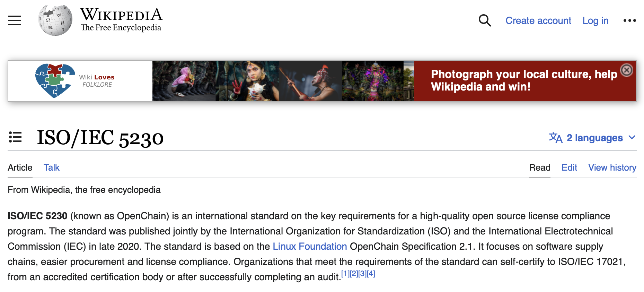Toggle the table of contents icon
The width and height of the screenshot is (644, 292).
15,137
